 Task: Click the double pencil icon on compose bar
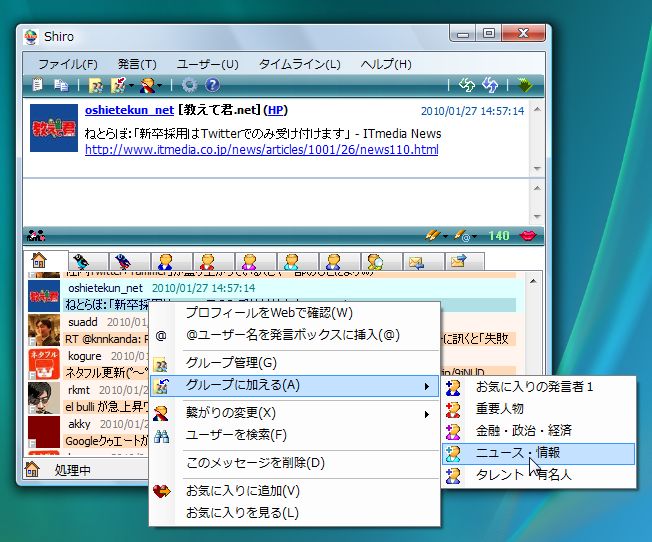tap(432, 236)
